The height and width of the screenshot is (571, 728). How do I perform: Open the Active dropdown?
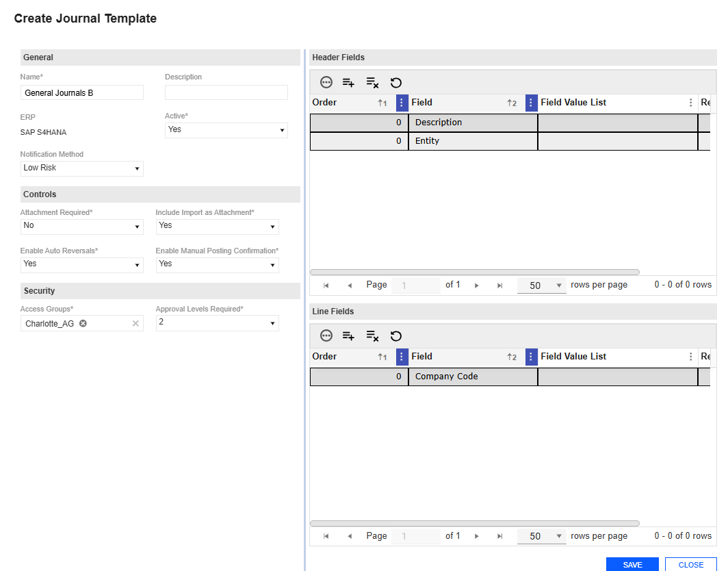(x=226, y=129)
